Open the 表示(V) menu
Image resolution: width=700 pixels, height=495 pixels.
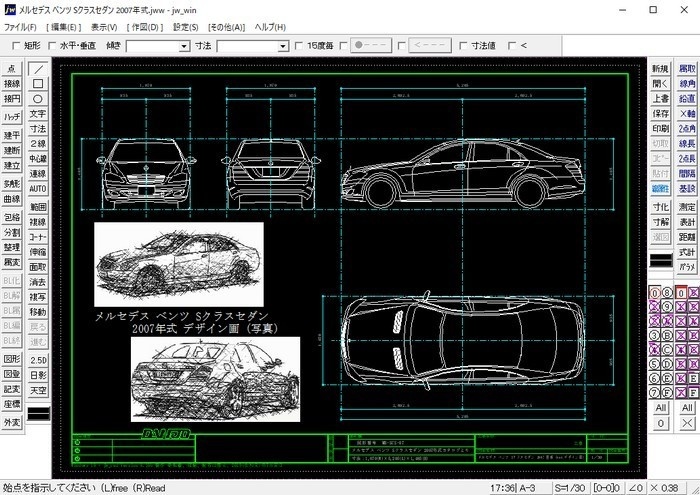click(104, 27)
